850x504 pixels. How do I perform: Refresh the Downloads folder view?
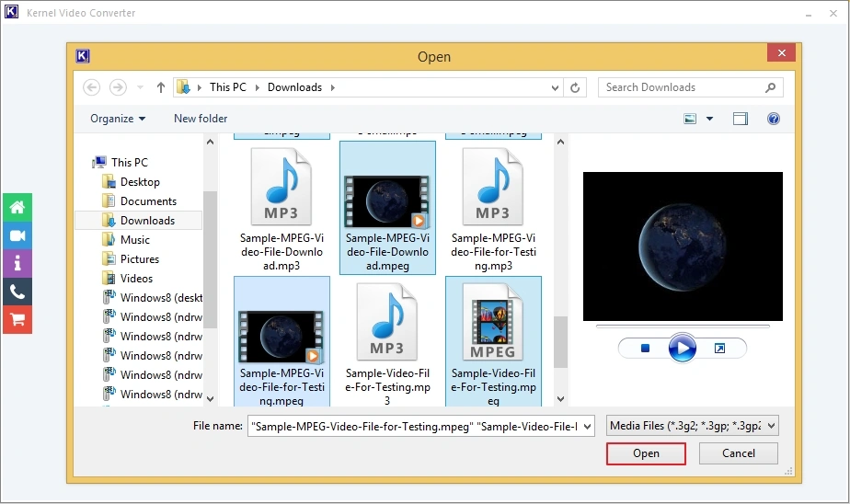point(575,87)
